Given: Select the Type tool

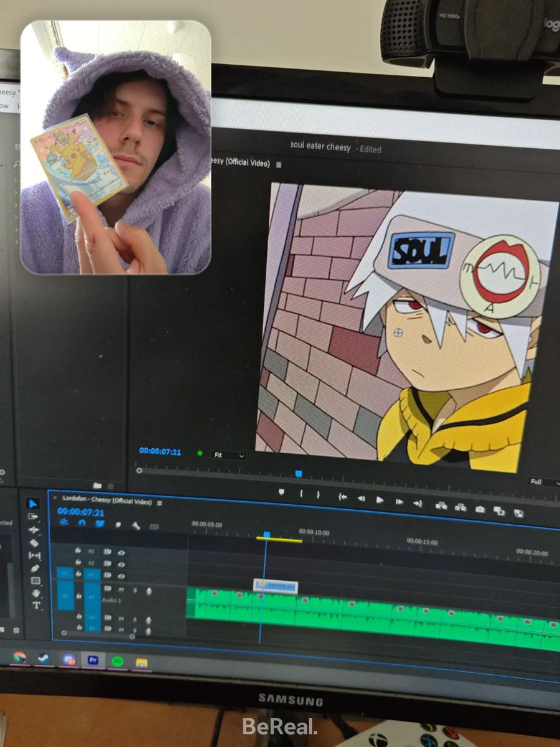Looking at the screenshot, I should point(37,604).
